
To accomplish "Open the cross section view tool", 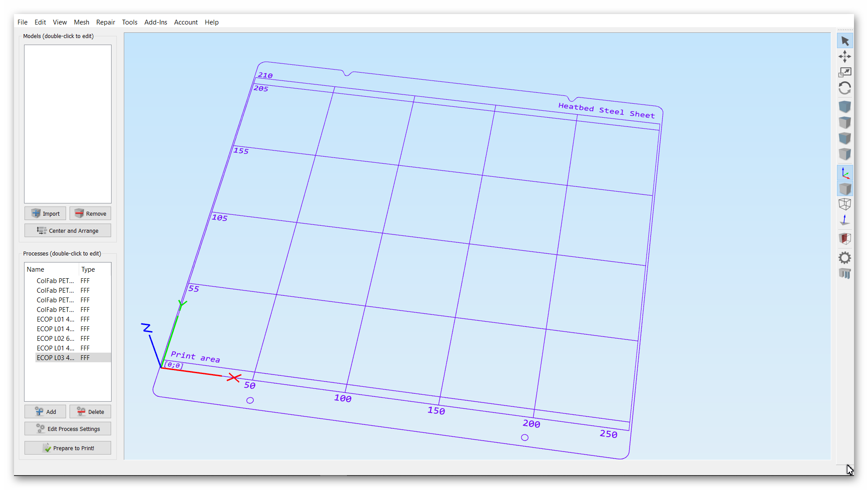I will click(x=845, y=238).
